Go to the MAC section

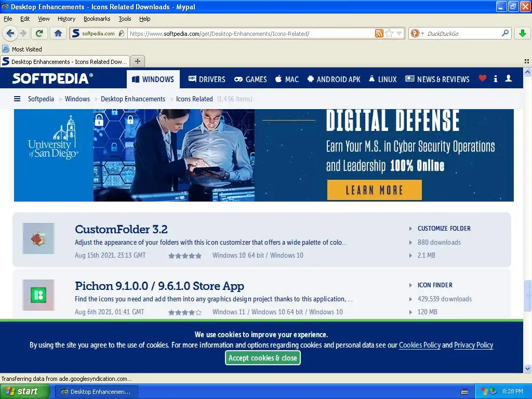pyautogui.click(x=287, y=79)
